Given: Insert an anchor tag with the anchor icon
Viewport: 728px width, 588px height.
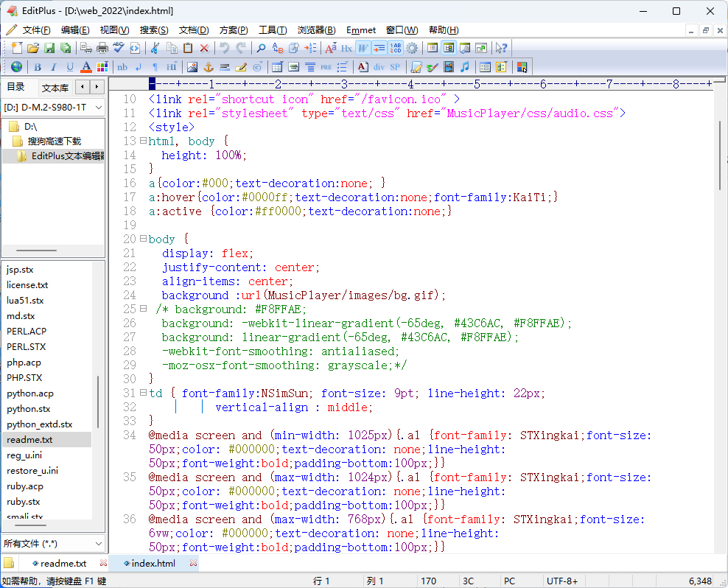Looking at the screenshot, I should (x=209, y=67).
